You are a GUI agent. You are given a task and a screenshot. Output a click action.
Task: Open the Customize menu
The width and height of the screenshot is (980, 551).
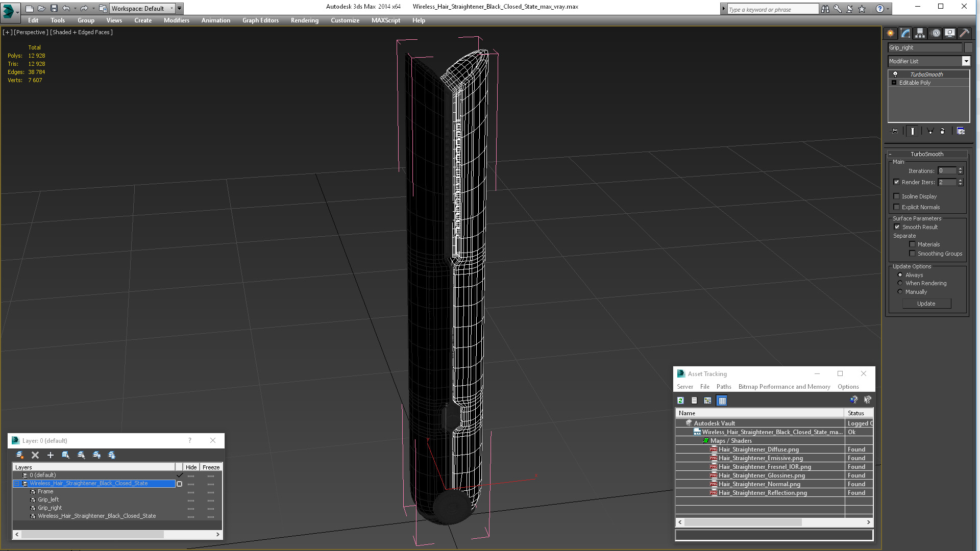[345, 20]
